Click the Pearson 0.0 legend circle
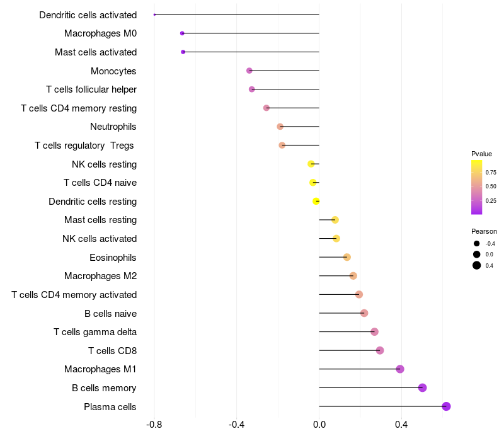 (477, 255)
